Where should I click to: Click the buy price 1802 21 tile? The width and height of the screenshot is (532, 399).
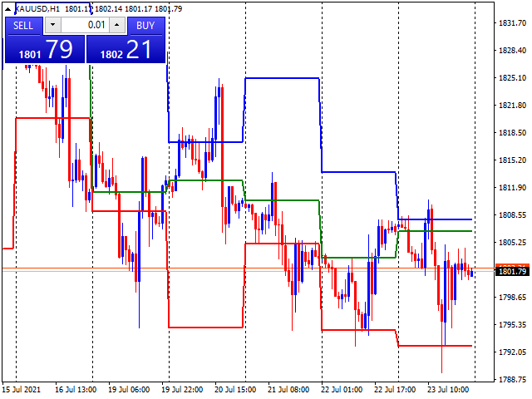pos(126,49)
